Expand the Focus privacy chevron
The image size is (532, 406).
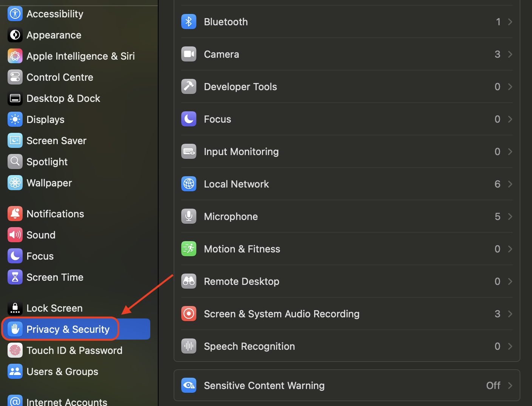coord(510,119)
